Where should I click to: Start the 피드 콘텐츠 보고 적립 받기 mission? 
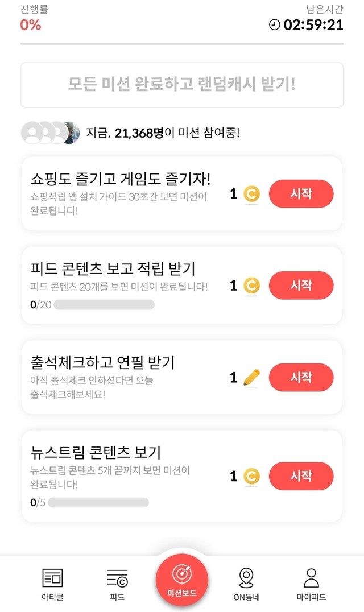click(301, 286)
